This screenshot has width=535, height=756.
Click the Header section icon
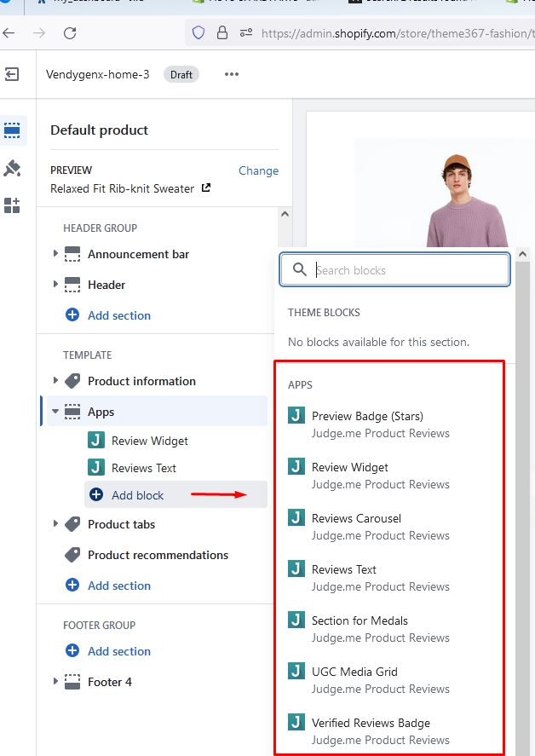click(72, 285)
